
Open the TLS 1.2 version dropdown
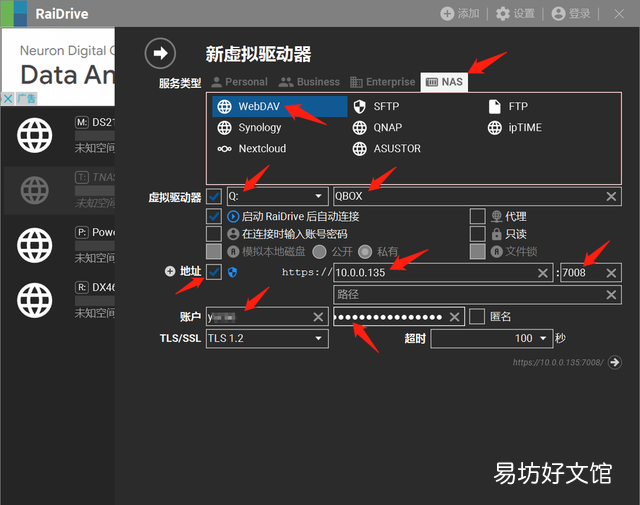tap(267, 338)
